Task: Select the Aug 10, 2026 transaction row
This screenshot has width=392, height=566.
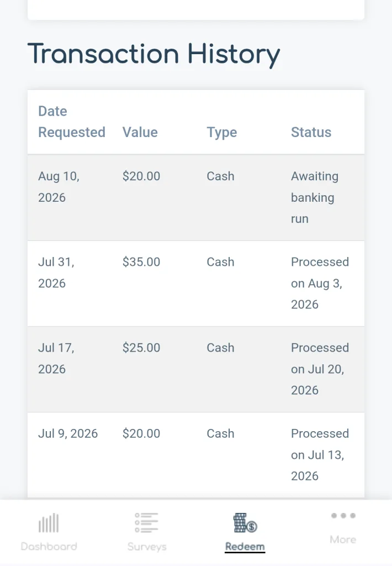Action: (196, 198)
